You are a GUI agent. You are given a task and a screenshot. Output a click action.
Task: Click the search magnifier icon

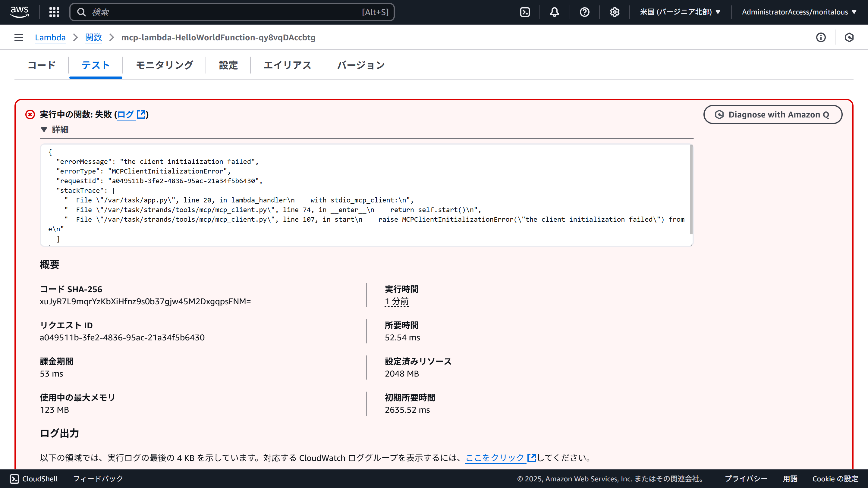[81, 12]
